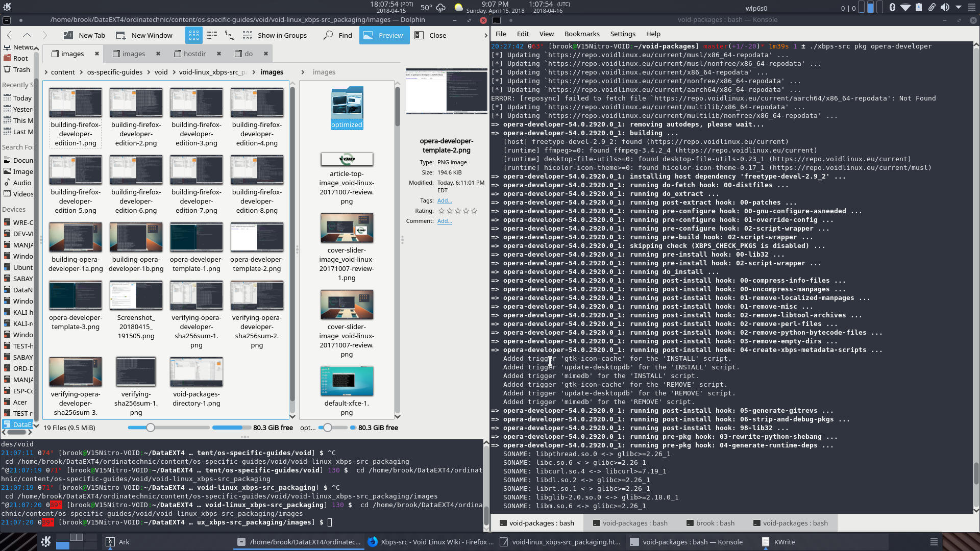Click Find in Dolphin toolbar
The width and height of the screenshot is (980, 551).
[338, 35]
